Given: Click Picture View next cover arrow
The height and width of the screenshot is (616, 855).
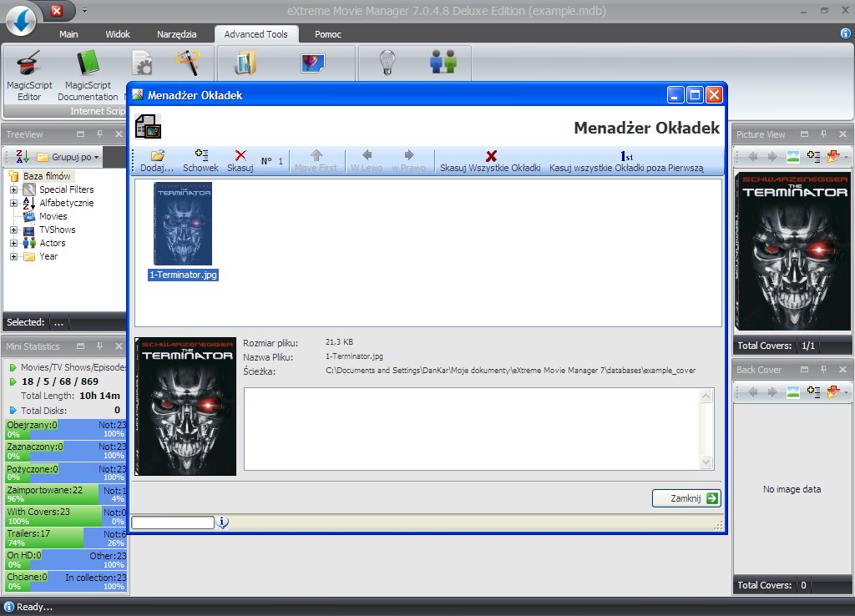Looking at the screenshot, I should click(x=772, y=157).
